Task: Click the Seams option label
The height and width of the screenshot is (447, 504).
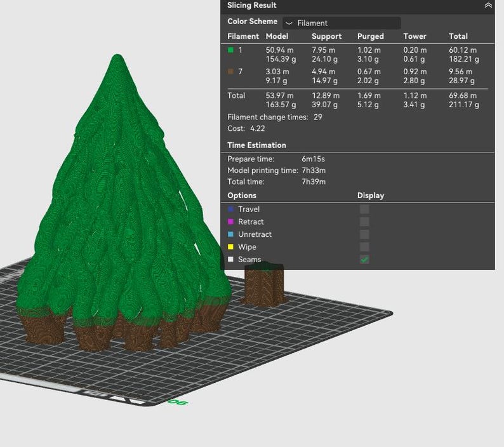Action: click(249, 260)
